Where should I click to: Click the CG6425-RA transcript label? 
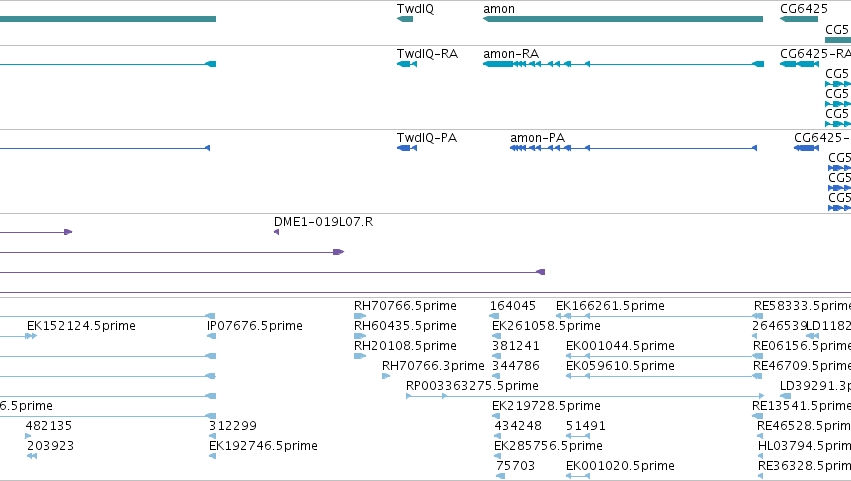click(x=815, y=54)
